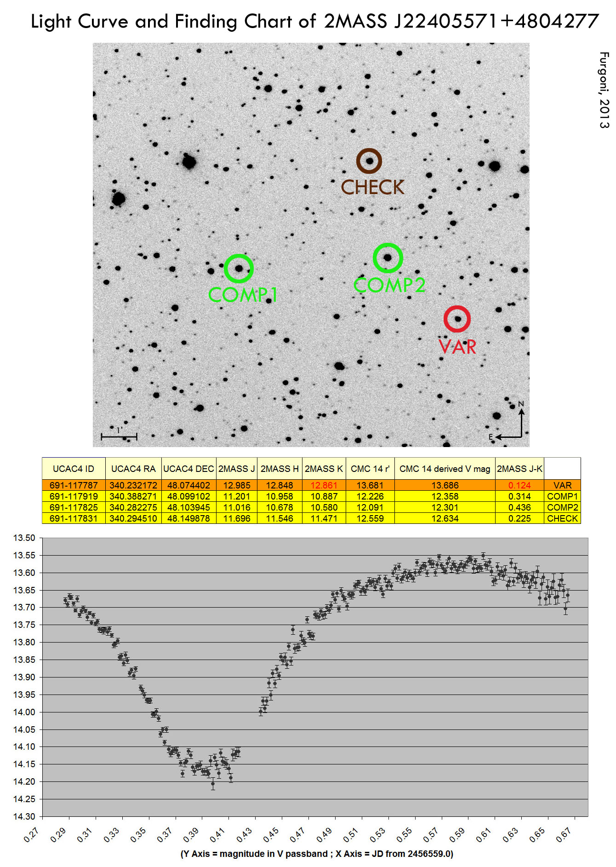Click the y-axis label '13.75'

click(x=24, y=625)
